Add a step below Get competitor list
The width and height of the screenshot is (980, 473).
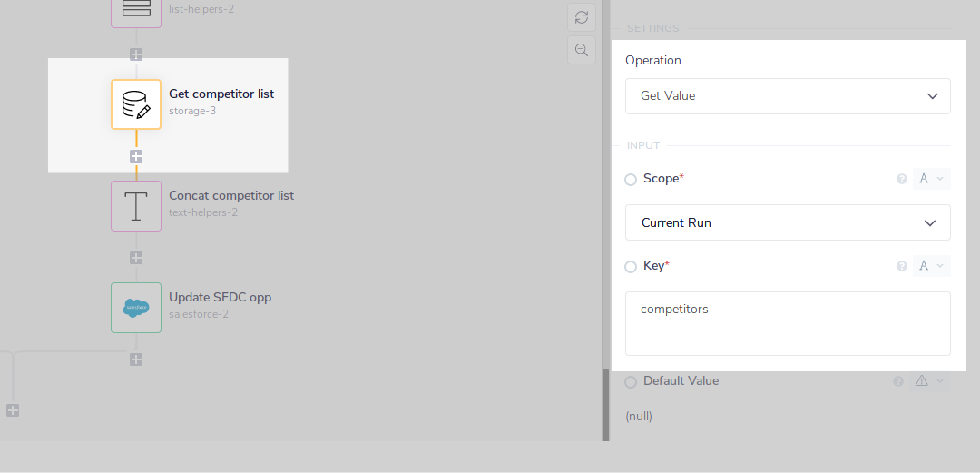pos(136,156)
